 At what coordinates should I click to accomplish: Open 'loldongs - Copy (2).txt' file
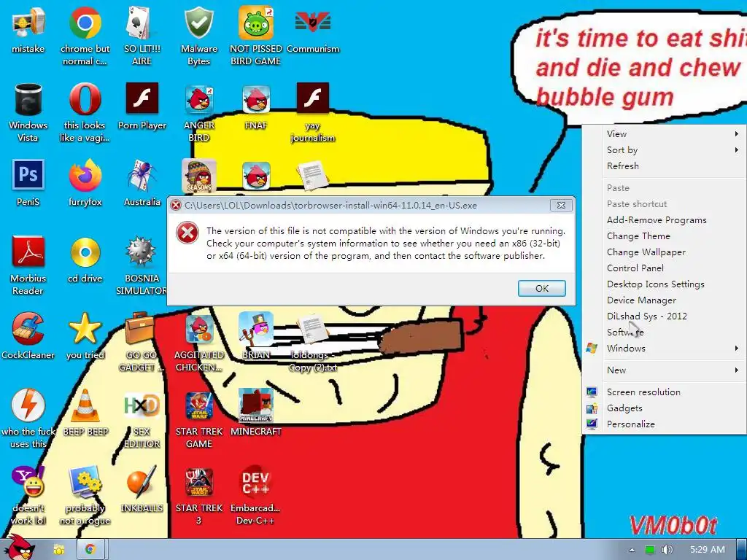(313, 342)
